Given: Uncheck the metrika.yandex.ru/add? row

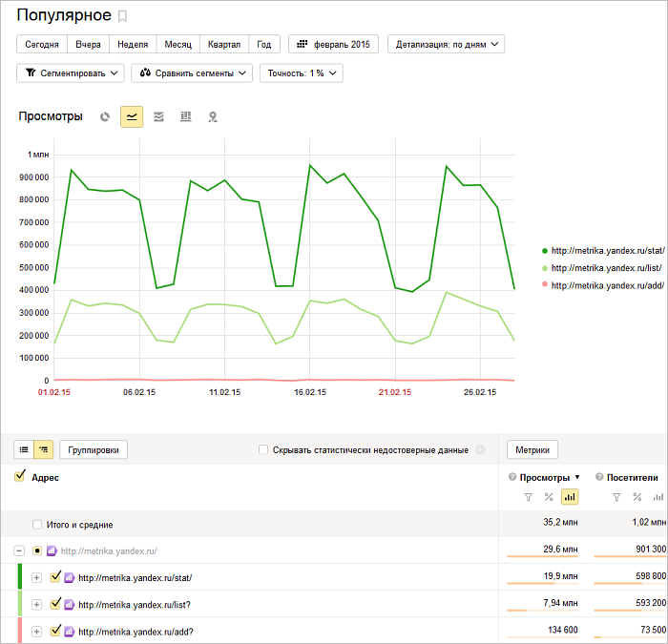Looking at the screenshot, I should pyautogui.click(x=55, y=631).
